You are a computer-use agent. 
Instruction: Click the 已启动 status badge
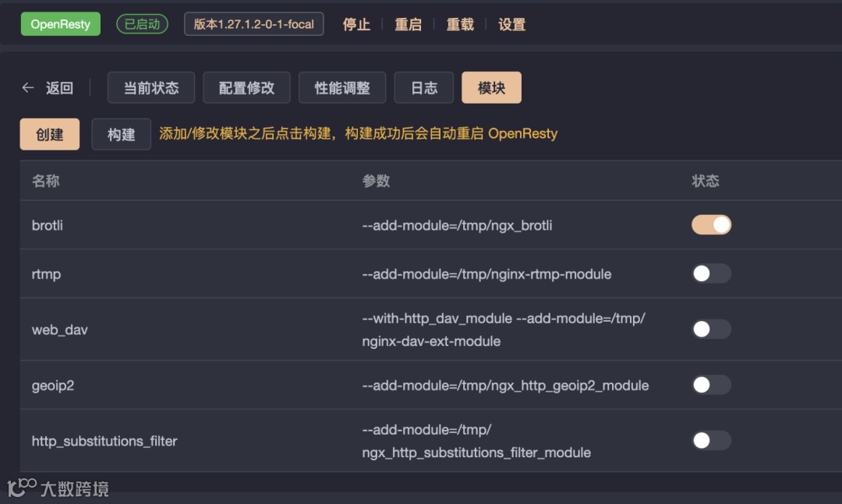143,24
